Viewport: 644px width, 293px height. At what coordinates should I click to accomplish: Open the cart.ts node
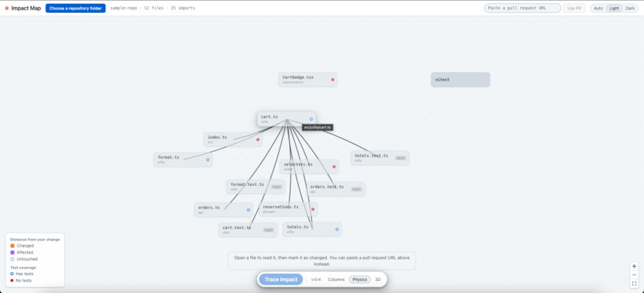(x=287, y=119)
